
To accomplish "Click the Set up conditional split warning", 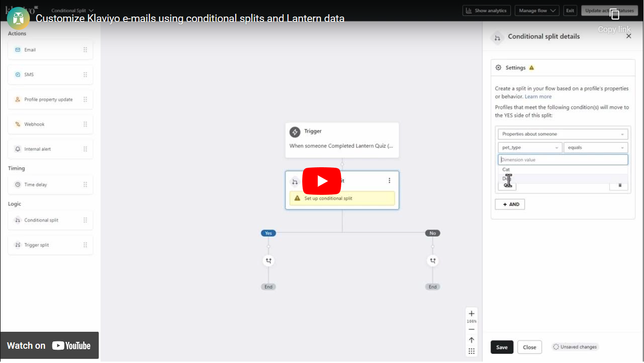I will [x=342, y=199].
